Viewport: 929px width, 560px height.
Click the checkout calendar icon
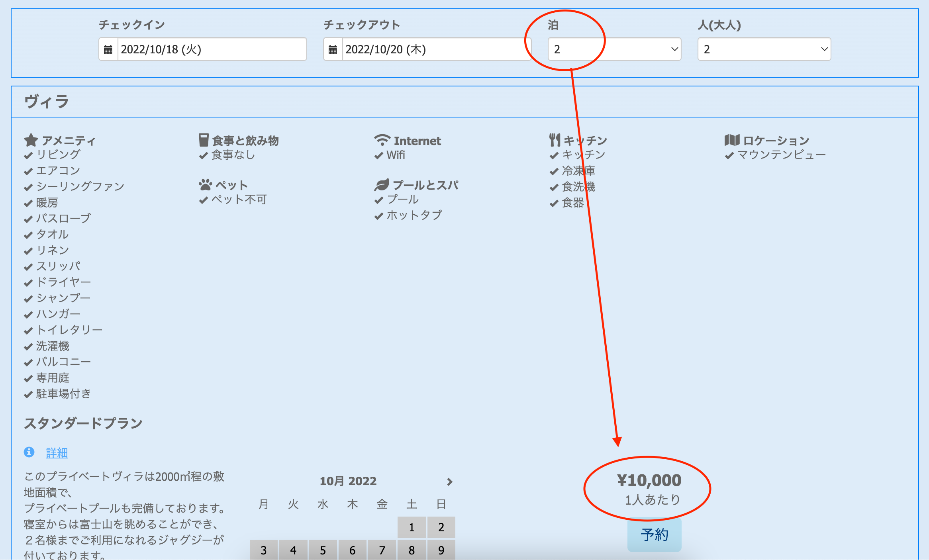click(333, 49)
